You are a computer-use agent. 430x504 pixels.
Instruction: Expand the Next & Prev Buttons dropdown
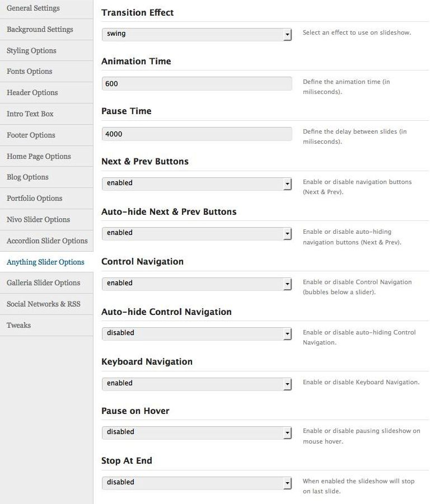(x=197, y=183)
